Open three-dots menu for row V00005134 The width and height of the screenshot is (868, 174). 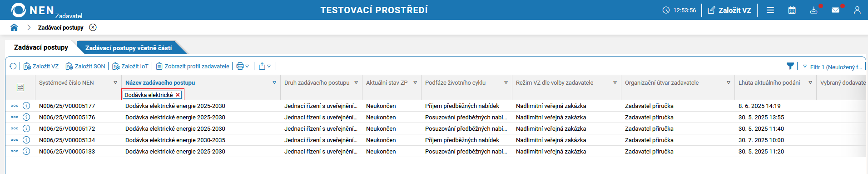[15, 140]
